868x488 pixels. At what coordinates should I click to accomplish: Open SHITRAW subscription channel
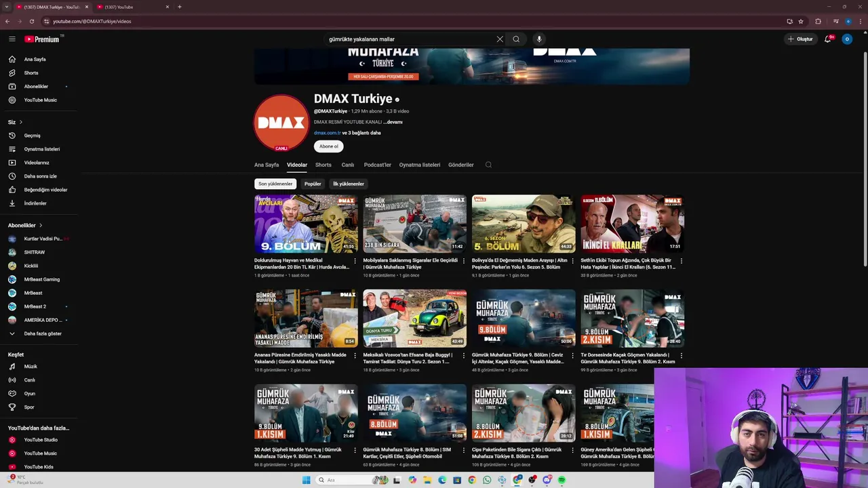pos(34,252)
